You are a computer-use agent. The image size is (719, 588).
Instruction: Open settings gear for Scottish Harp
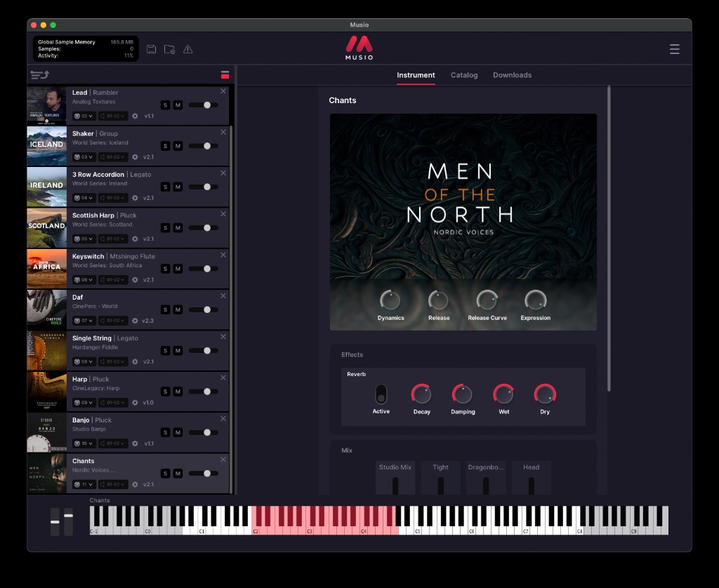coord(135,239)
